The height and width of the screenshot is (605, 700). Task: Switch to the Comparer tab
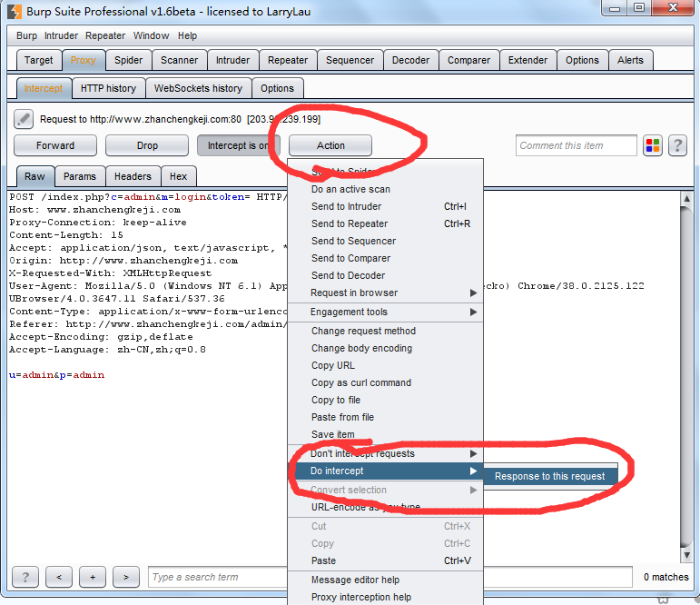point(468,60)
